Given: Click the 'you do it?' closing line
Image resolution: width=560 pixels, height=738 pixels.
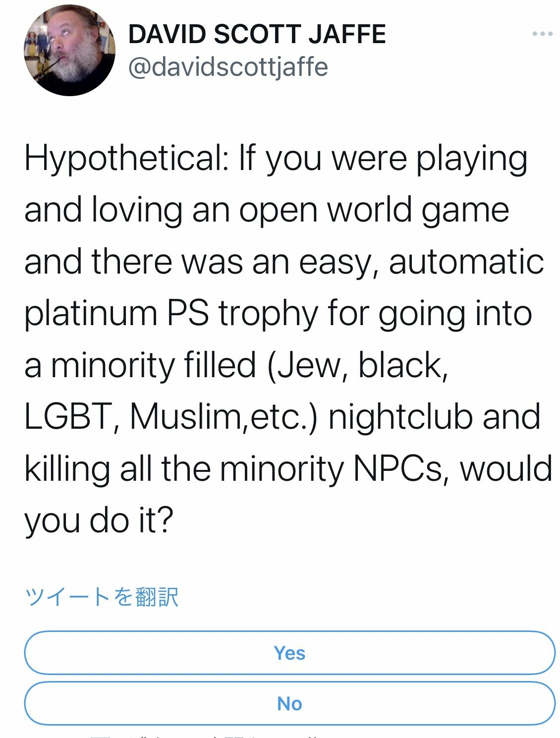Looking at the screenshot, I should pyautogui.click(x=99, y=520).
